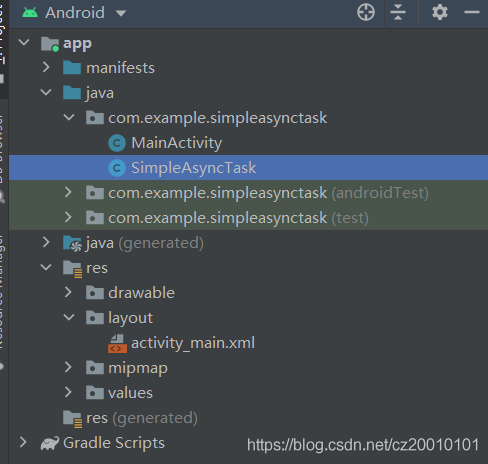
Task: Select the mipmap folder
Action: (x=138, y=368)
